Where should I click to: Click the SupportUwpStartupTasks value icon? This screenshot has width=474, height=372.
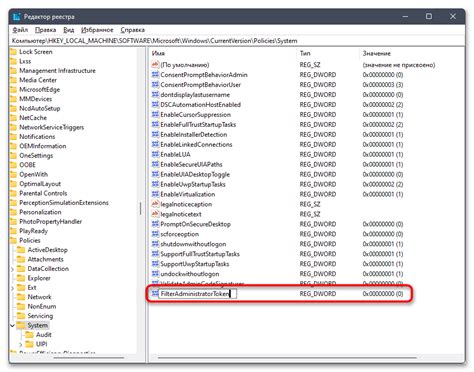click(x=155, y=264)
